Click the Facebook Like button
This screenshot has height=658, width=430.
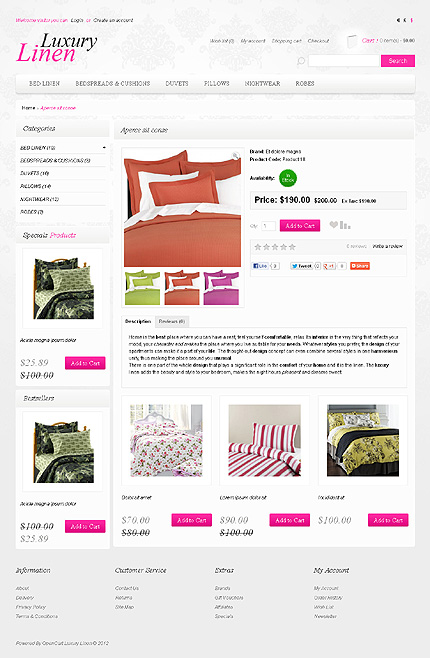(x=260, y=266)
